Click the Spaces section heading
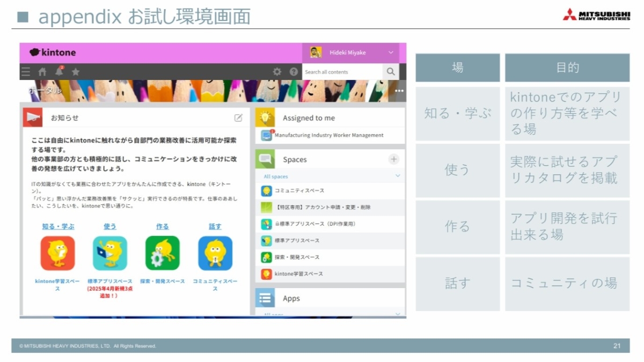The width and height of the screenshot is (644, 362). (295, 159)
